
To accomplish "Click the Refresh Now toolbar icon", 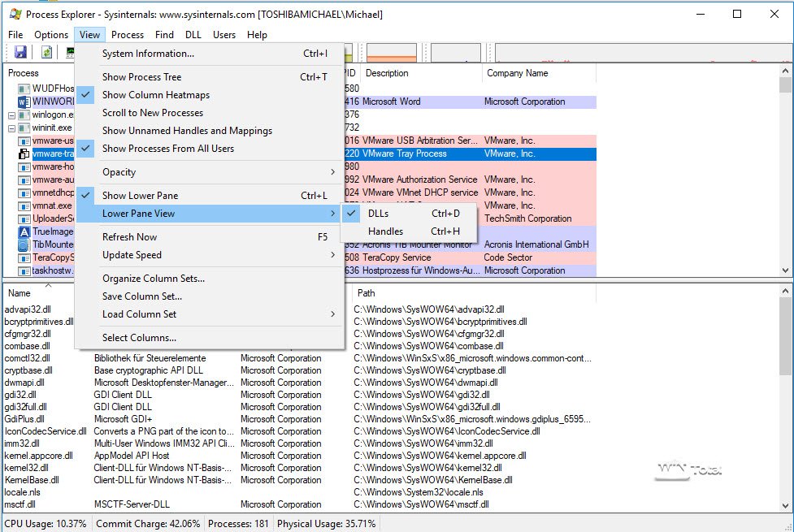I will 46,52.
